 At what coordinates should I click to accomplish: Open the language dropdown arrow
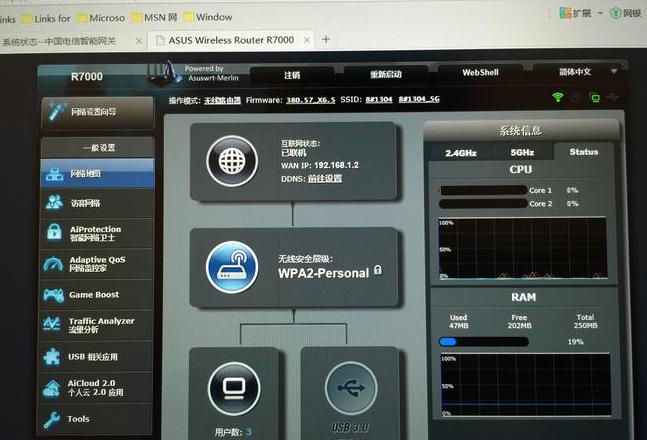click(614, 71)
